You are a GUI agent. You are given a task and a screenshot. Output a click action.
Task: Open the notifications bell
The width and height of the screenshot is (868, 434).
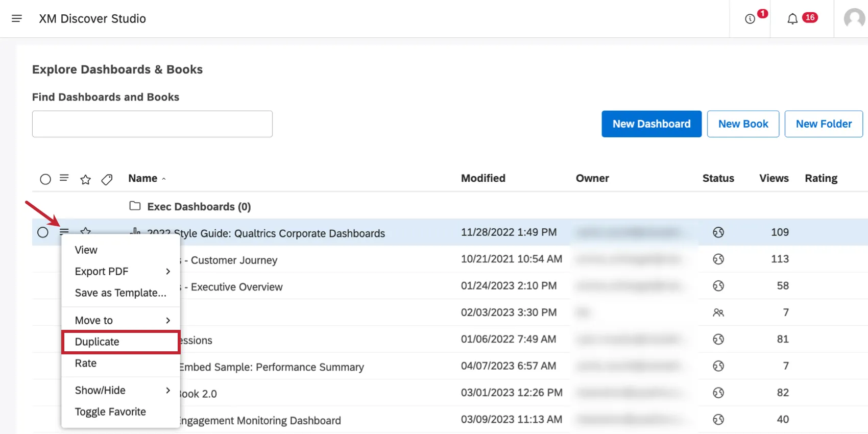792,19
